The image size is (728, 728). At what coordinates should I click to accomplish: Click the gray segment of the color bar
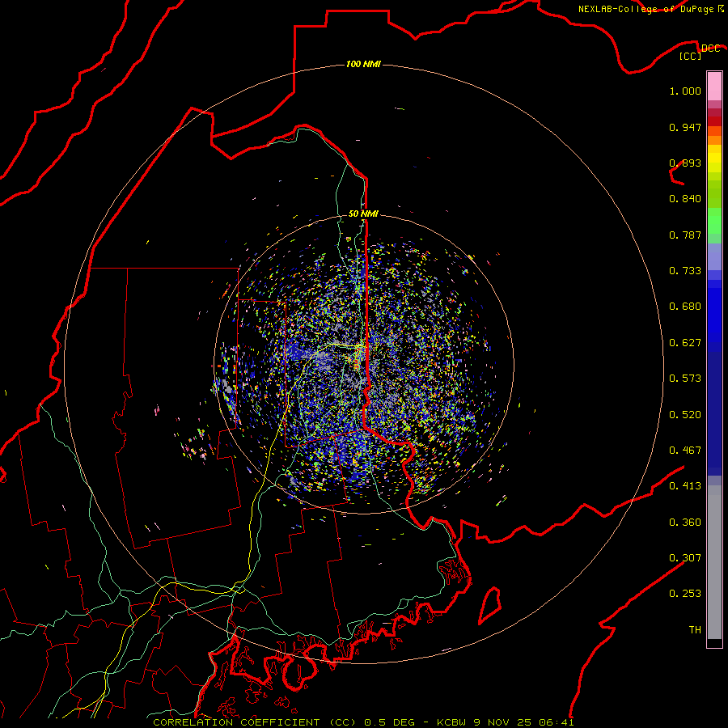[714, 562]
